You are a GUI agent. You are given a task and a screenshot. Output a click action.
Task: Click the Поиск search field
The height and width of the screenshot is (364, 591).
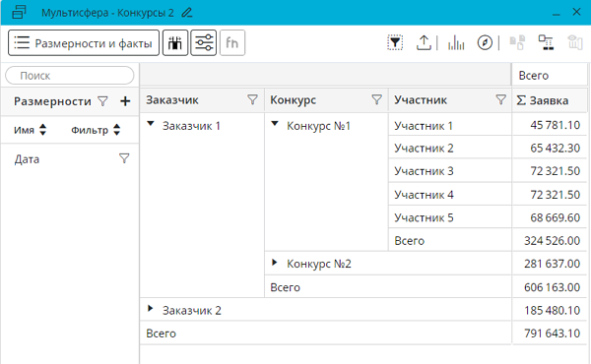click(x=70, y=76)
